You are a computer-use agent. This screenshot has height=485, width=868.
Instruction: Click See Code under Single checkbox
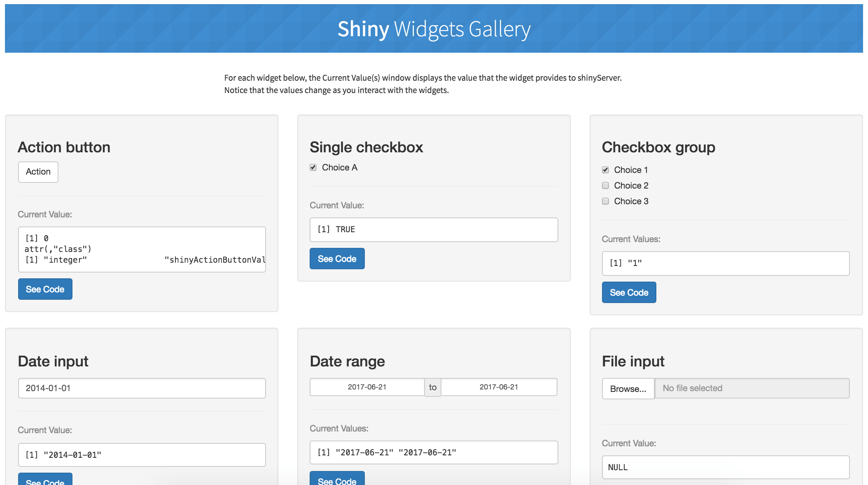[337, 259]
